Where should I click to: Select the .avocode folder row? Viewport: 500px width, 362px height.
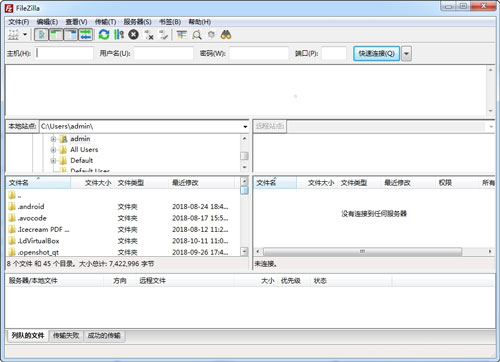click(x=123, y=218)
